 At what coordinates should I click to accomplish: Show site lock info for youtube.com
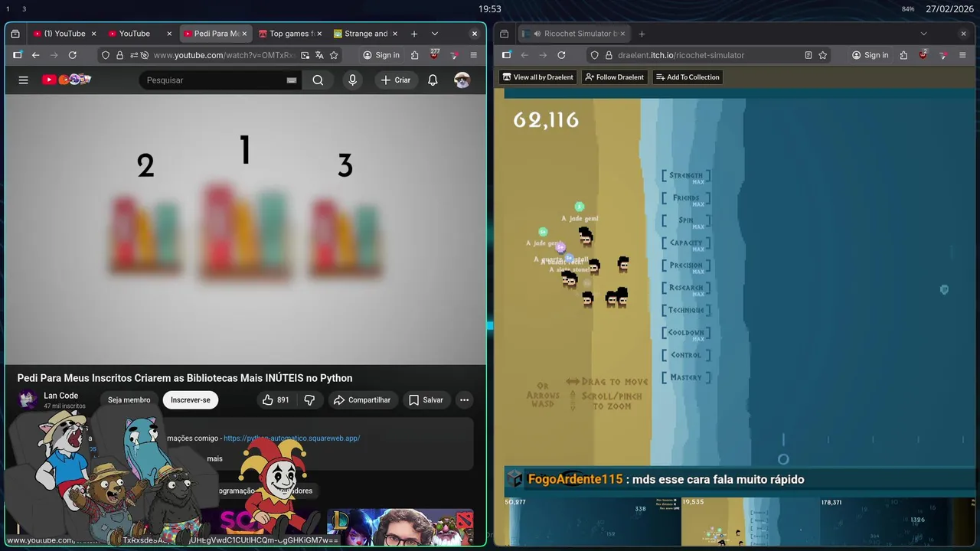[x=120, y=55]
